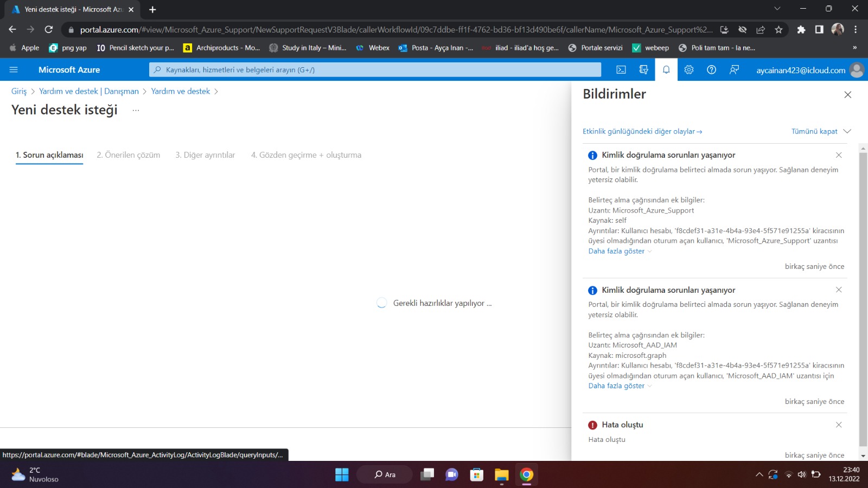Image resolution: width=868 pixels, height=488 pixels.
Task: Open the Portale servizi bookmark
Action: [595, 48]
